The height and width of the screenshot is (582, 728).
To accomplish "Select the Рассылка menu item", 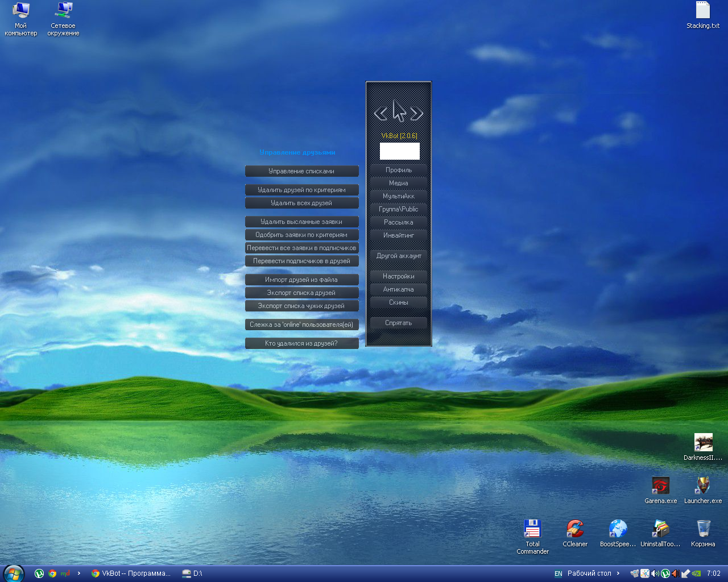I will (399, 222).
